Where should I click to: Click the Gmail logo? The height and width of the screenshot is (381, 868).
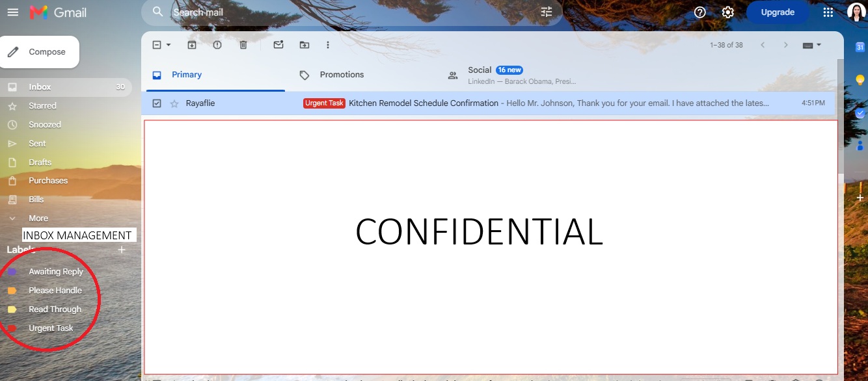pos(58,12)
